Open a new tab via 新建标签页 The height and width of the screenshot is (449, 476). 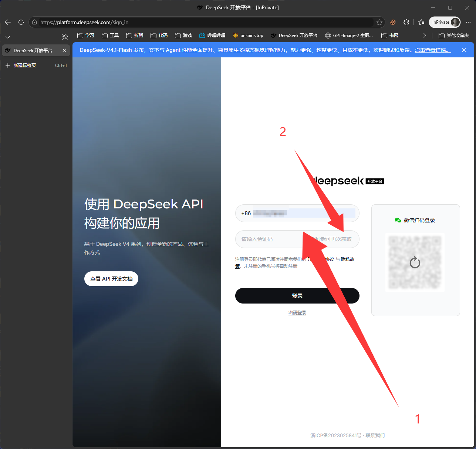click(36, 66)
